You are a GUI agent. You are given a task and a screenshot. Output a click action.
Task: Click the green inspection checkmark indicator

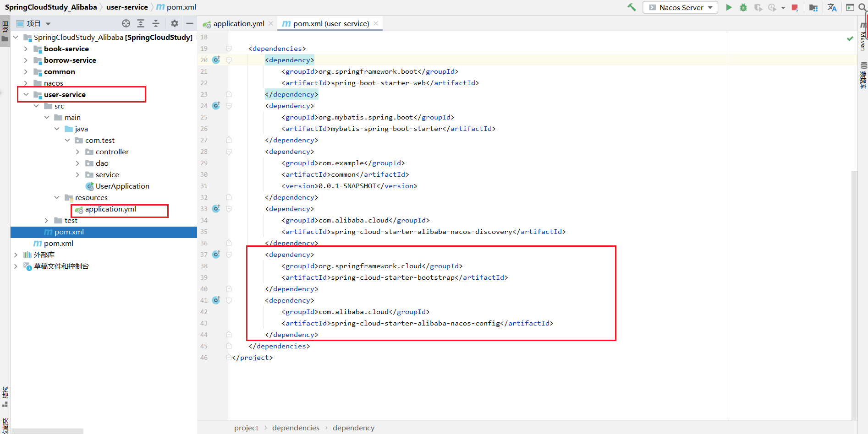point(850,38)
